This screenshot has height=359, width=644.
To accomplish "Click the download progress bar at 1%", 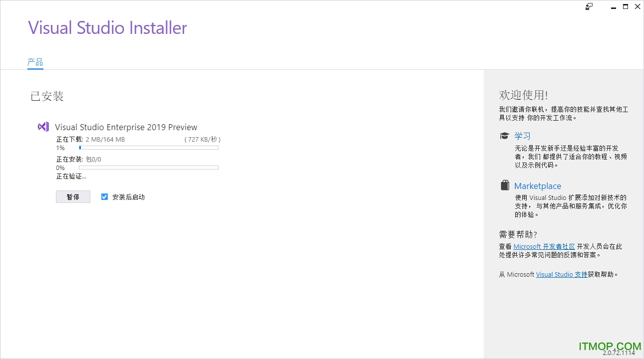I will pos(149,148).
